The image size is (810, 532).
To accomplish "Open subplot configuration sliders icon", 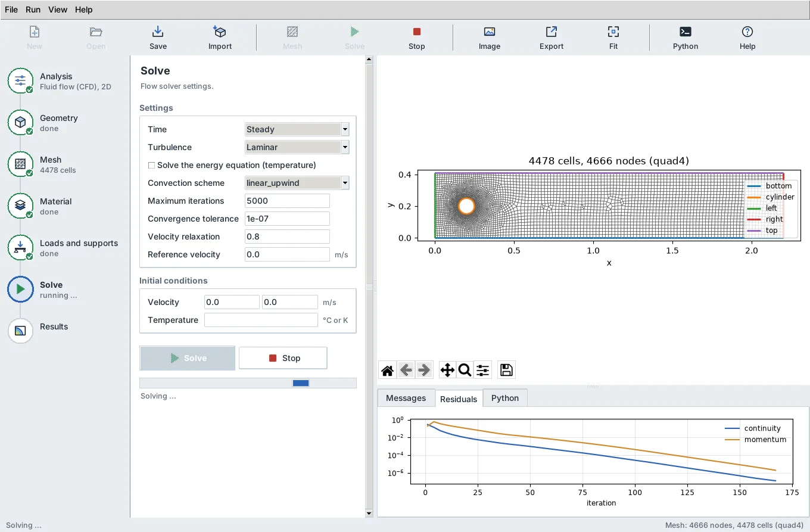I will tap(483, 370).
